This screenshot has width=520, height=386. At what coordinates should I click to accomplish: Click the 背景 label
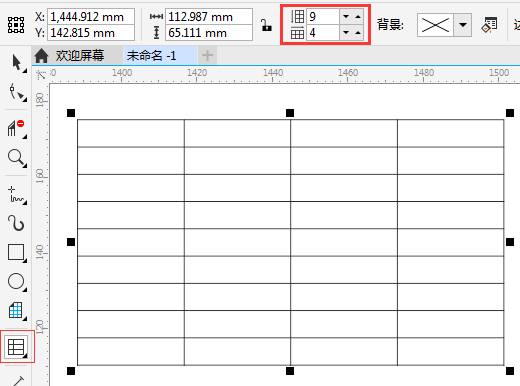click(x=390, y=25)
